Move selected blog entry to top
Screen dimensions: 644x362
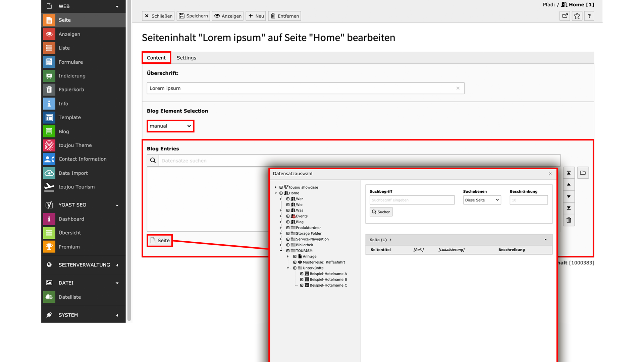569,173
